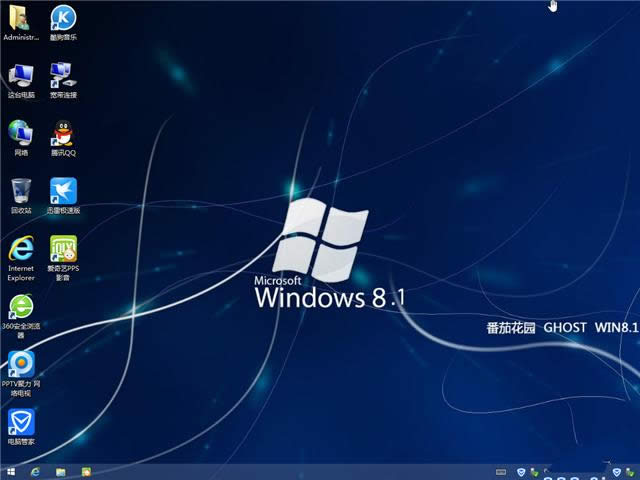This screenshot has width=640, height=480.
Task: Click the third pinned taskbar app icon
Action: 86,471
